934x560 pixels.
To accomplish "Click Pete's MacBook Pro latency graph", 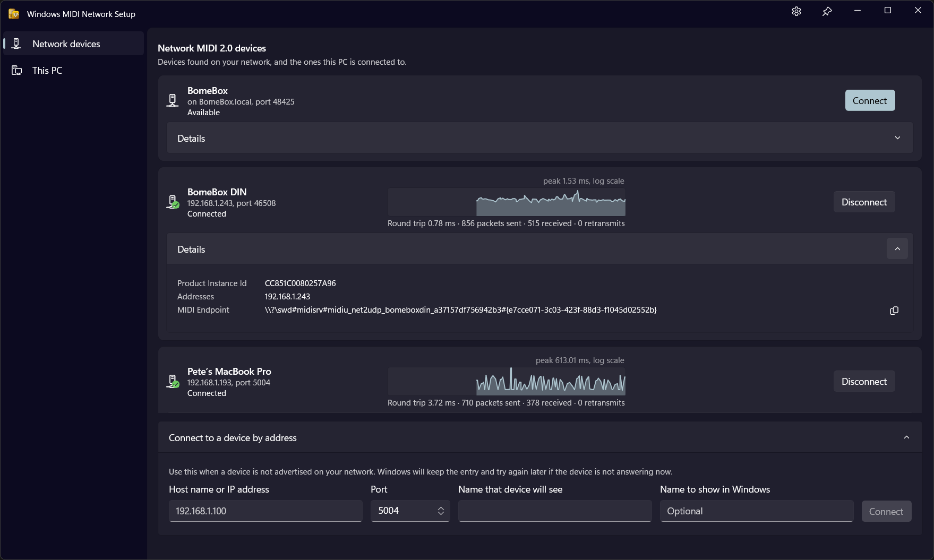I will 507,382.
